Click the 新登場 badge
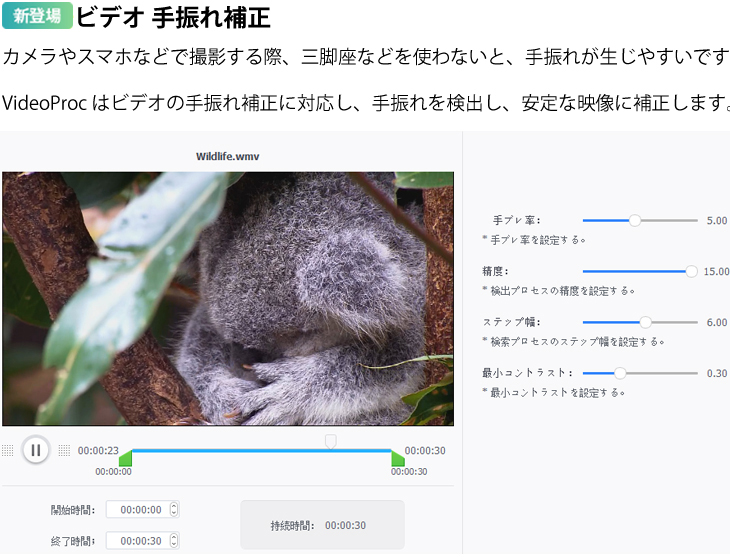730x560 pixels. click(x=37, y=16)
